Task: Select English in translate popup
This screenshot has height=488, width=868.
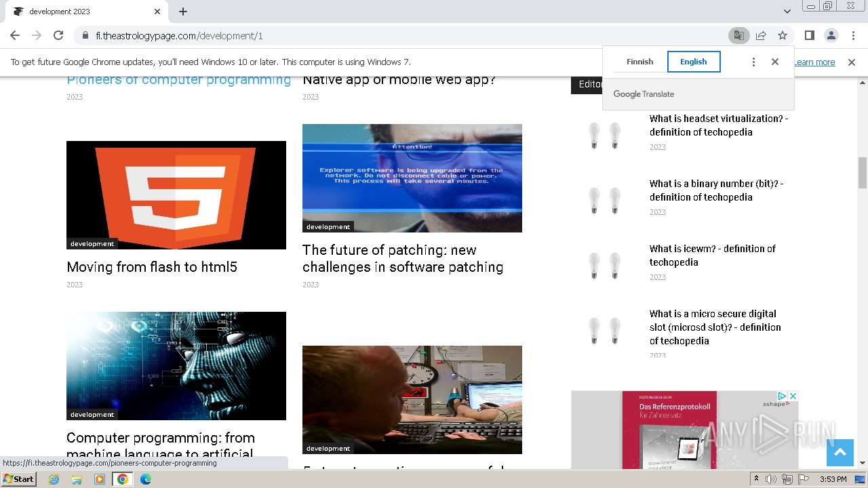Action: click(694, 62)
